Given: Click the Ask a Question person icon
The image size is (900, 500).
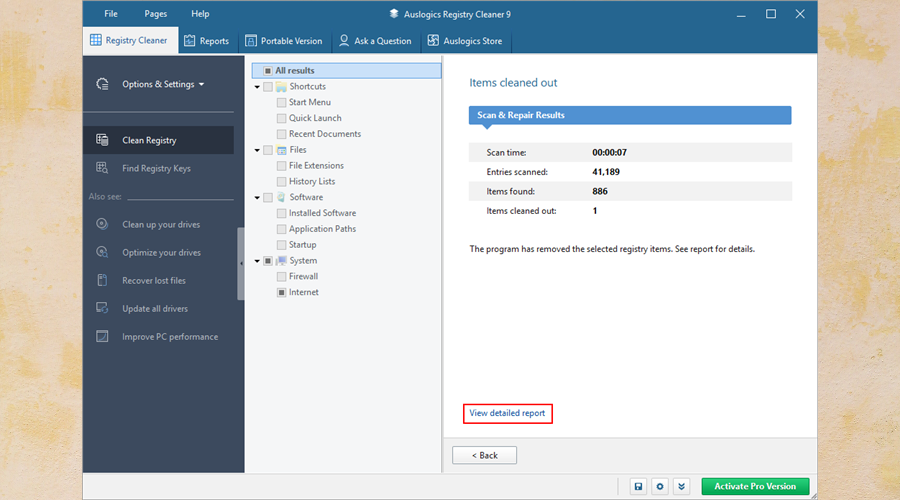Looking at the screenshot, I should click(x=344, y=40).
